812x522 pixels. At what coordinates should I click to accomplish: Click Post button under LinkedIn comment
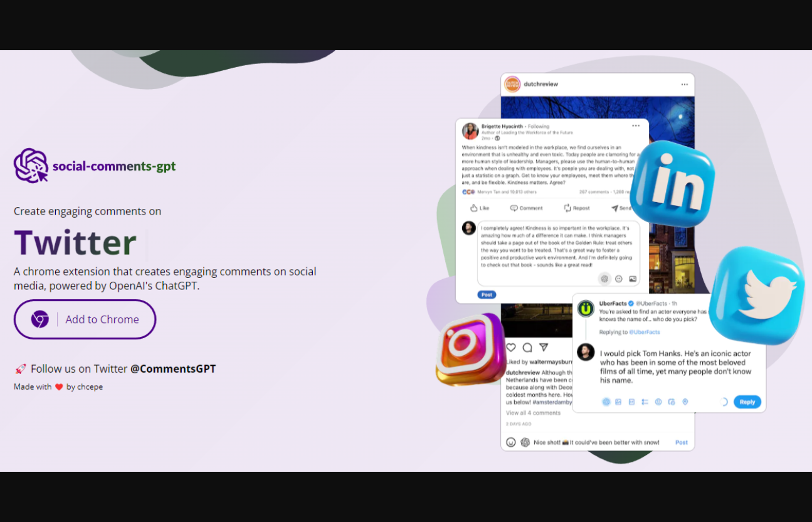pyautogui.click(x=487, y=295)
